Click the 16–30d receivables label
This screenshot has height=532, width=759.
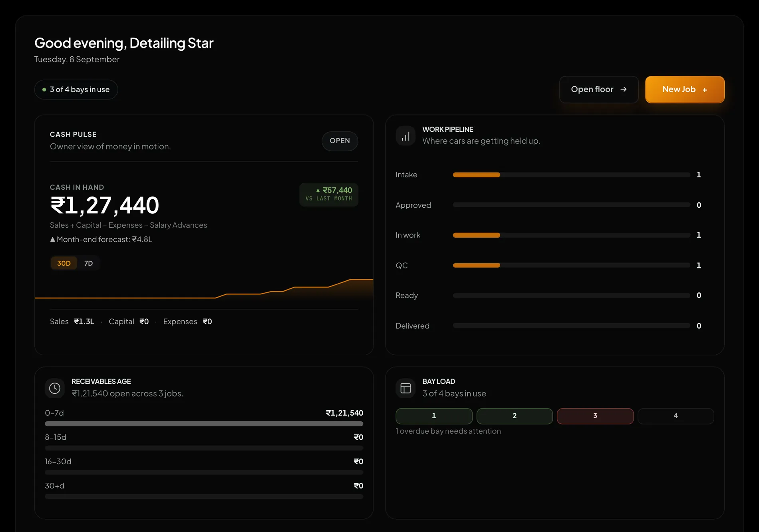click(x=58, y=462)
